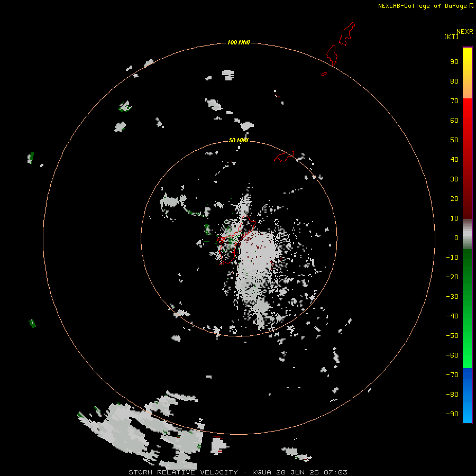Click the 80 value on velocity scale
Image resolution: width=476 pixels, height=476 pixels.
(454, 81)
